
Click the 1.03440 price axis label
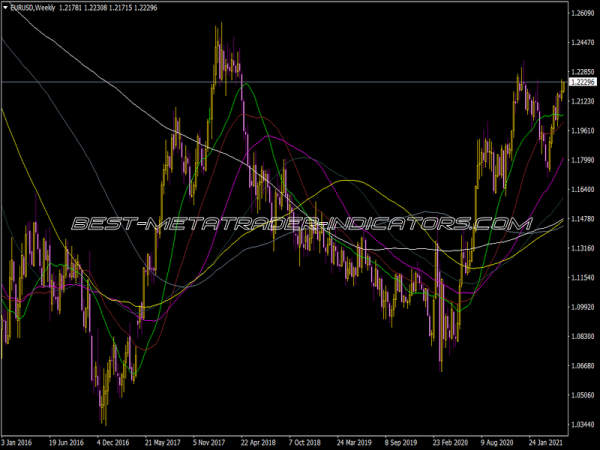pos(582,424)
